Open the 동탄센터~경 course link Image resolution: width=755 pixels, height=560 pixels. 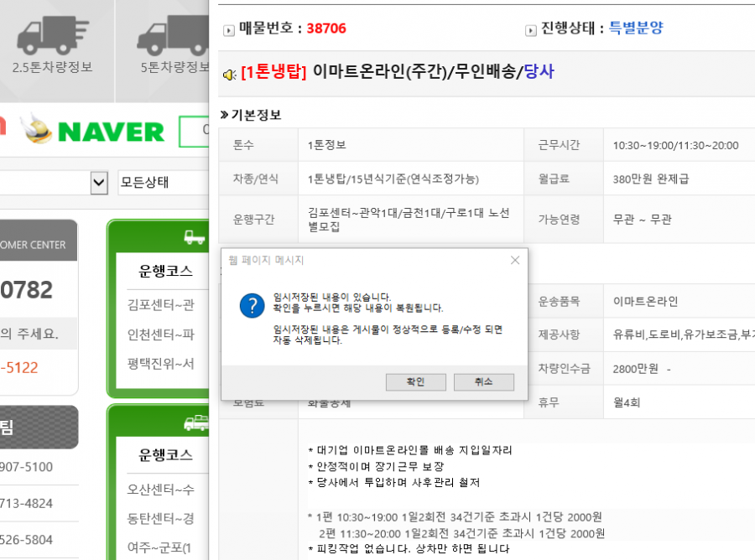click(161, 518)
